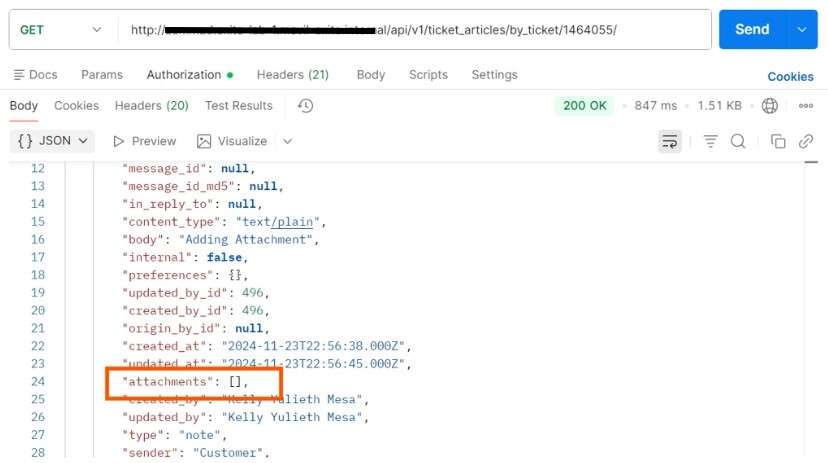Copy the response body to clipboard
Screen dimensions: 828x463
tap(778, 141)
